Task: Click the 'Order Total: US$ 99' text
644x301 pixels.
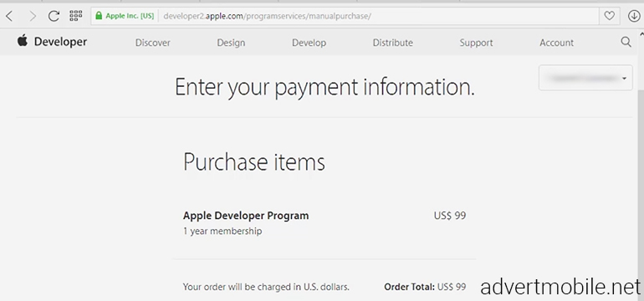Action: (x=425, y=287)
